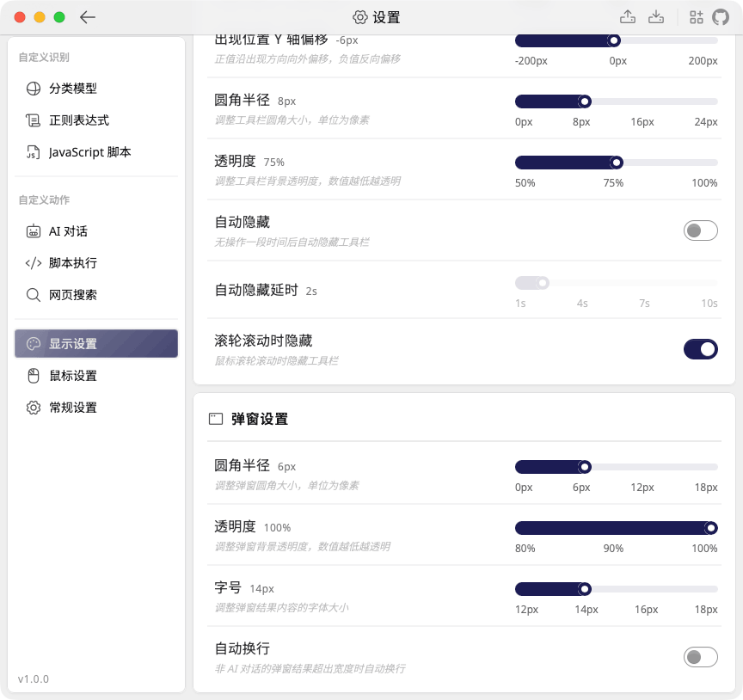Click the back arrow in title bar
743x700 pixels.
click(x=87, y=17)
